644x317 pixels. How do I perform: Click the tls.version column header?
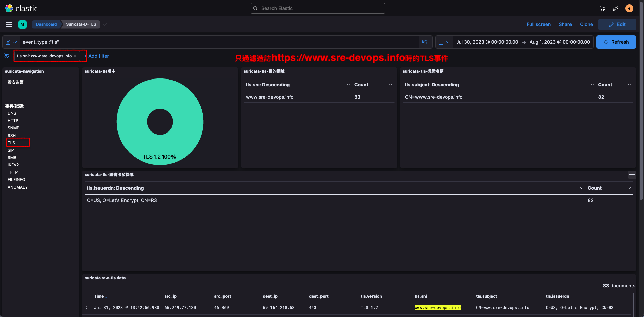point(371,296)
